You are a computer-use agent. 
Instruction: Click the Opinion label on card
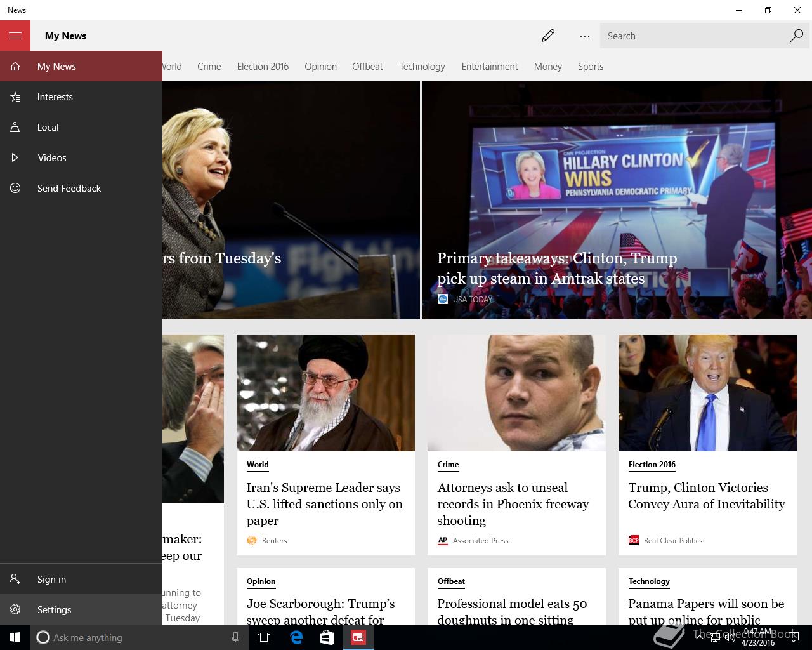point(261,581)
